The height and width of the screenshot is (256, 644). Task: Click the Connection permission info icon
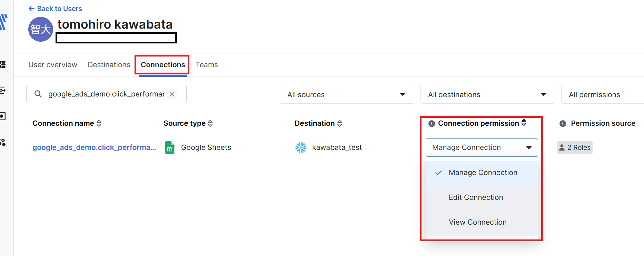point(431,124)
